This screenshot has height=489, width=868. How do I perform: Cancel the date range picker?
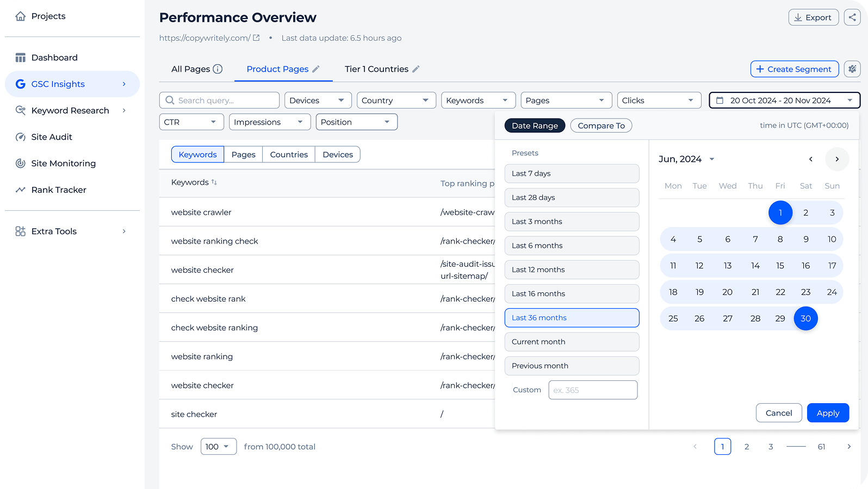tap(779, 413)
